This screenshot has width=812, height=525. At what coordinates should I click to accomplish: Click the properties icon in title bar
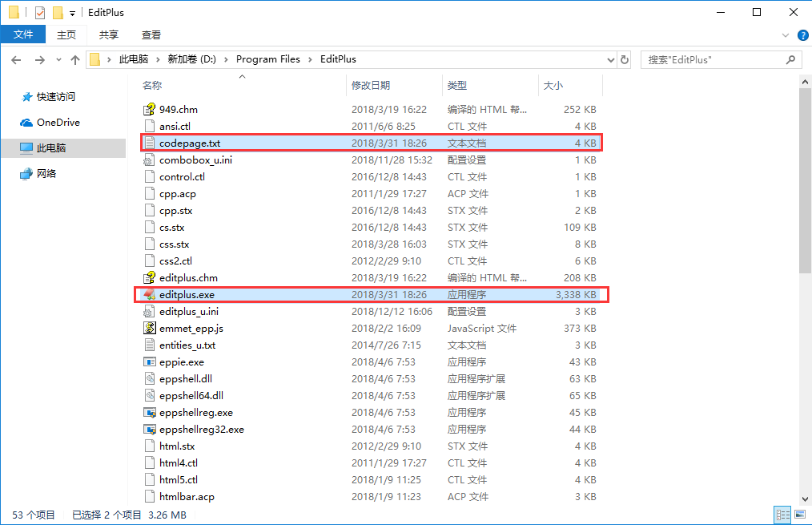click(40, 13)
